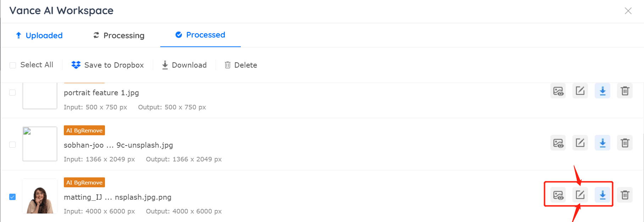Screen dimensions: 644x222
Task: Click Save to Dropbox button
Action: pos(107,65)
